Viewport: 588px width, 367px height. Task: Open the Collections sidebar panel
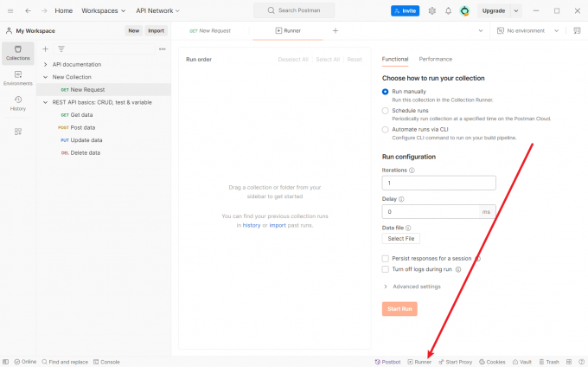pos(17,52)
